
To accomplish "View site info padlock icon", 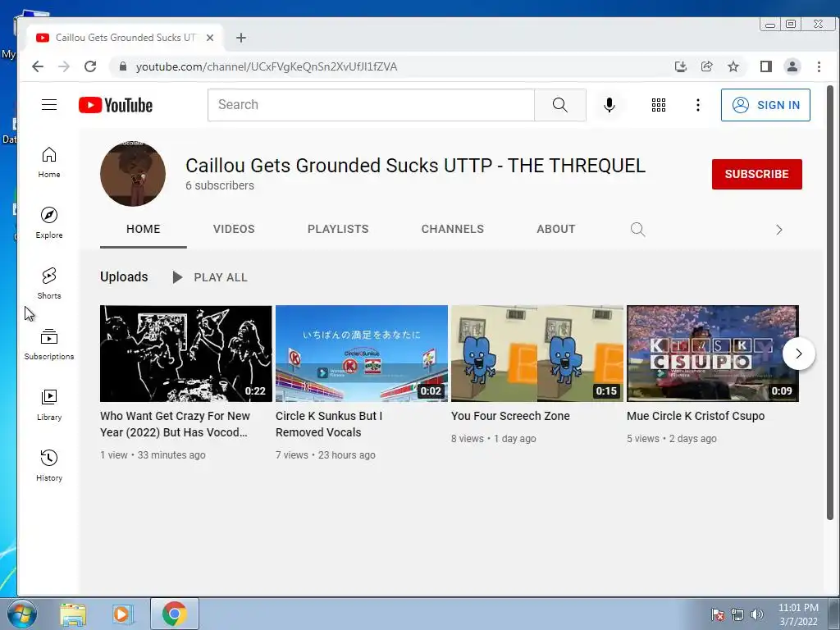I will 123,66.
